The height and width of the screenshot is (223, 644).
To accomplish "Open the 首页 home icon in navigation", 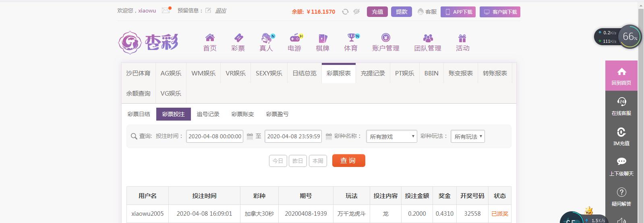I will coord(210,38).
